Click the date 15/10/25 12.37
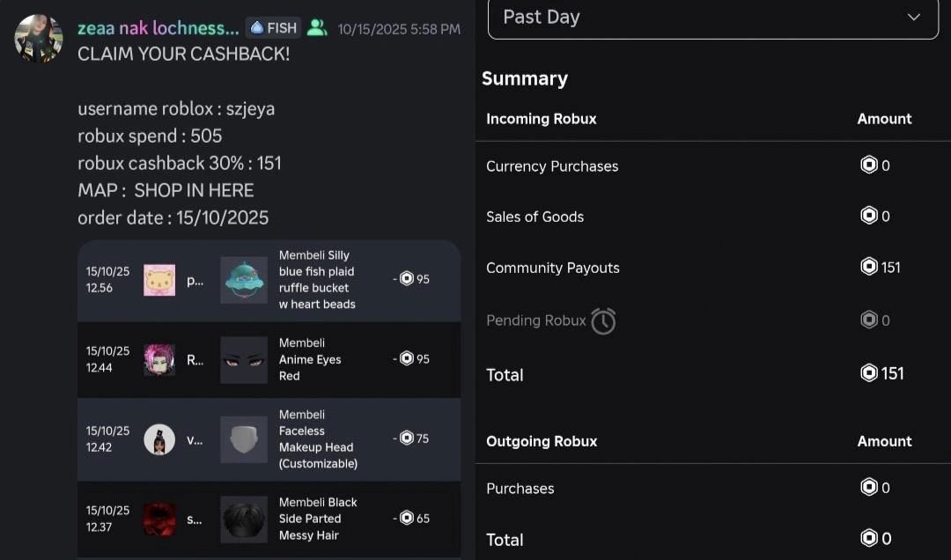The image size is (951, 560). 107,519
